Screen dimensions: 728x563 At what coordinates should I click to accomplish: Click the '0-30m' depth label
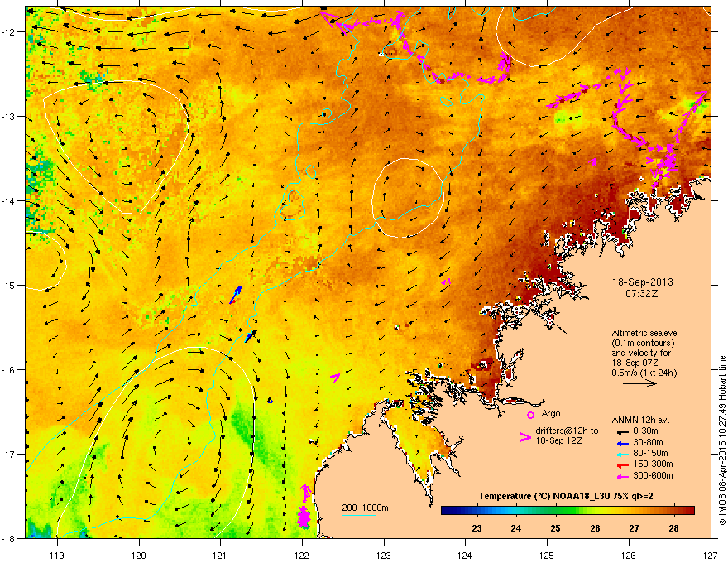tap(645, 431)
